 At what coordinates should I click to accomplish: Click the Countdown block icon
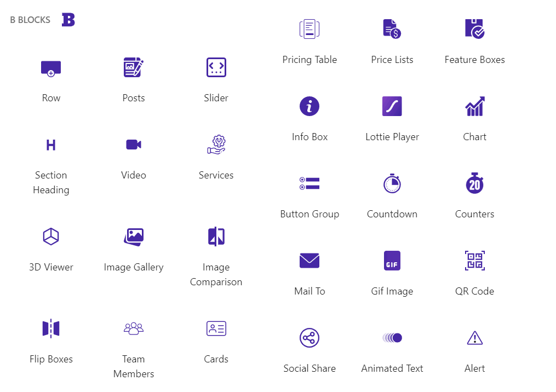392,183
